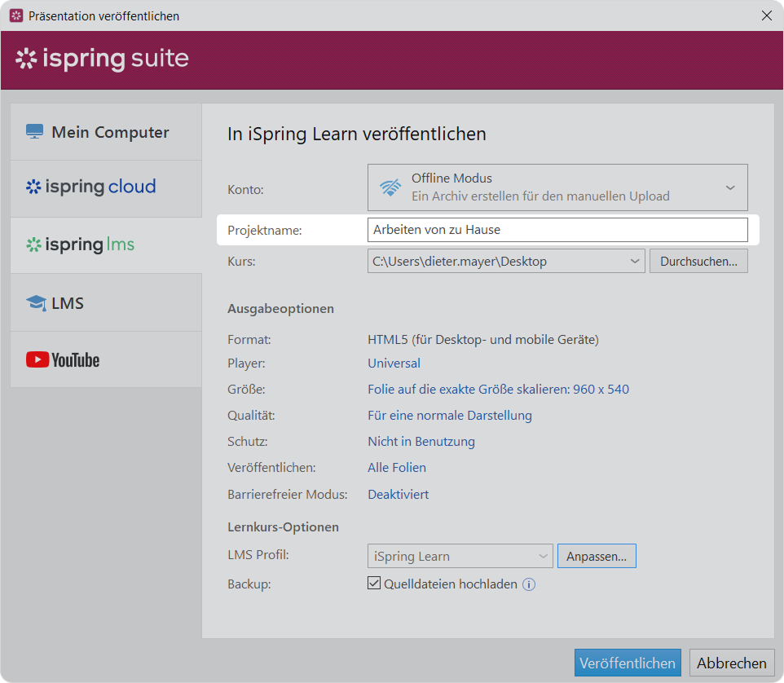Open the Kurs path dropdown
Screen dimensions: 784x683
point(635,262)
